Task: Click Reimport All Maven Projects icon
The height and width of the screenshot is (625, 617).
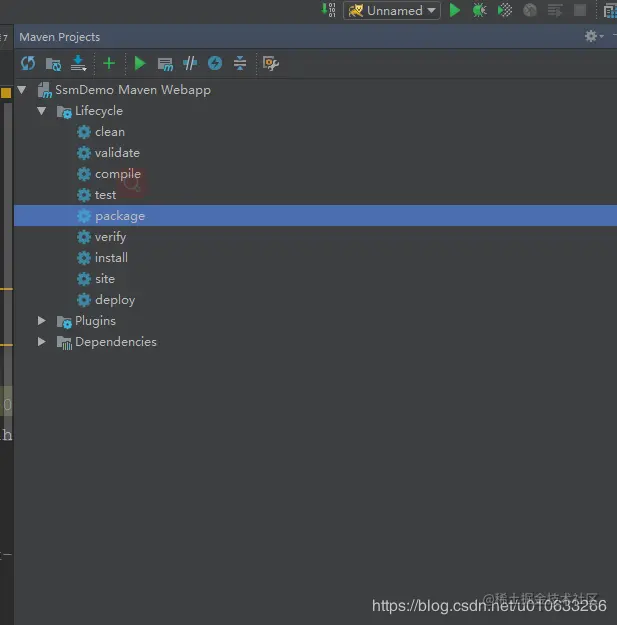Action: 28,63
